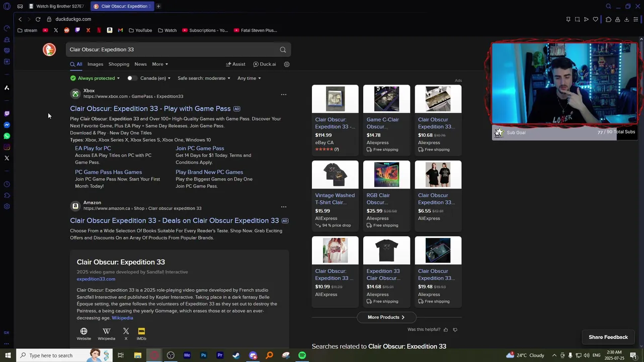Click the magnifier search button in search box
The width and height of the screenshot is (644, 362).
283,50
